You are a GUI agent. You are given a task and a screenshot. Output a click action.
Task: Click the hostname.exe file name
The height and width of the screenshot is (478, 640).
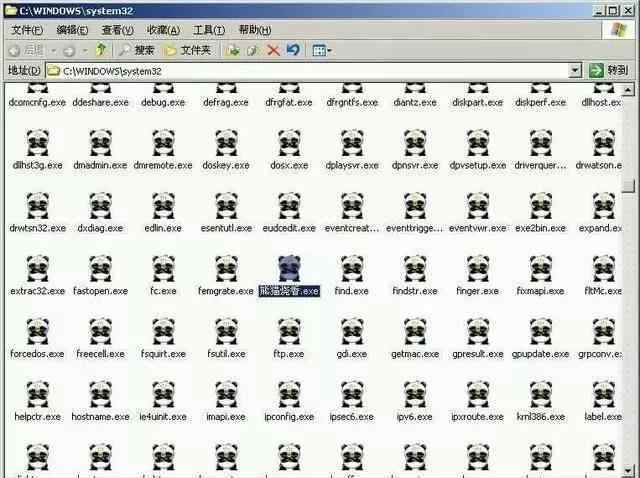(100, 417)
